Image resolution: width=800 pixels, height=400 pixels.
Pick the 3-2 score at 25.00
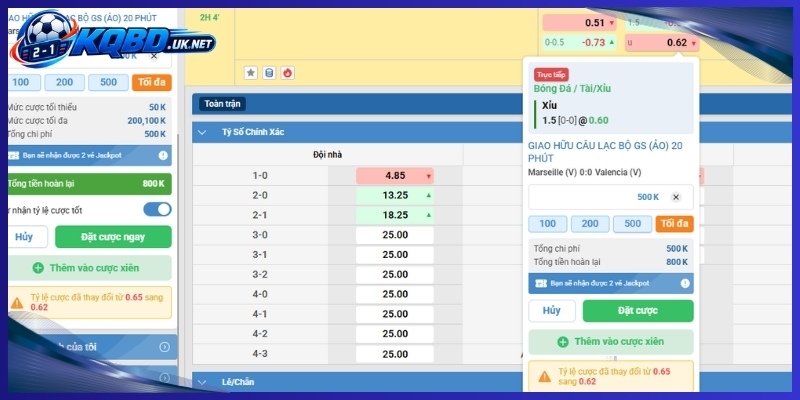(395, 274)
